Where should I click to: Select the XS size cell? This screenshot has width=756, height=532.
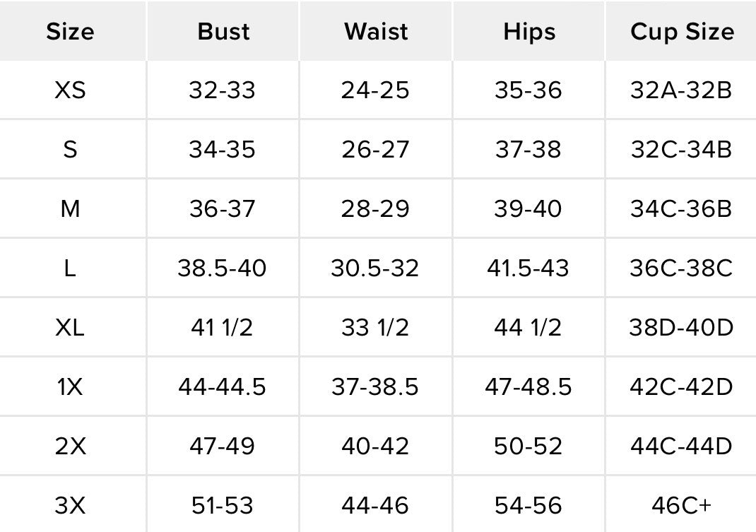click(71, 90)
